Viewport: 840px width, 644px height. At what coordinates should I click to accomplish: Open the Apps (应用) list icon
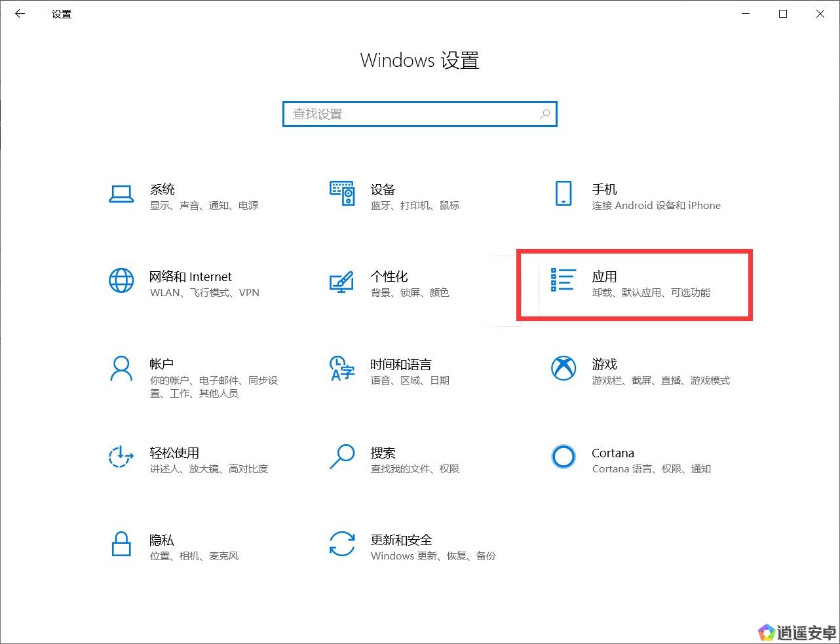coord(563,280)
